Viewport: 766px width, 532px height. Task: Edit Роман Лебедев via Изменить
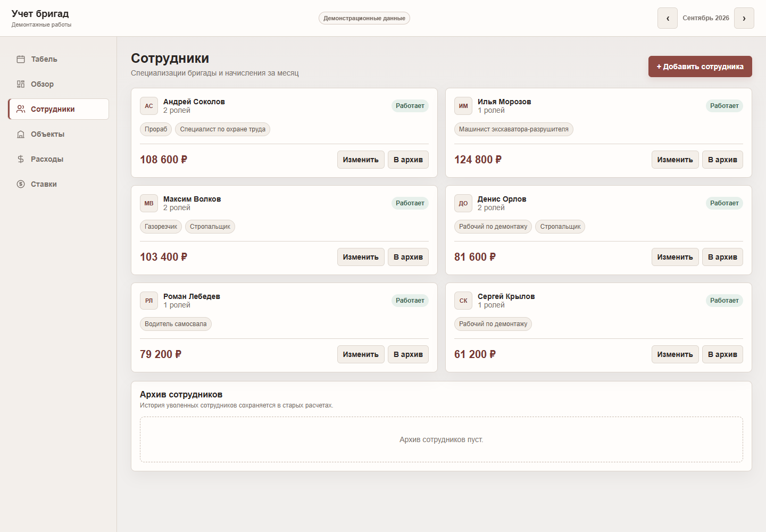[x=361, y=354]
